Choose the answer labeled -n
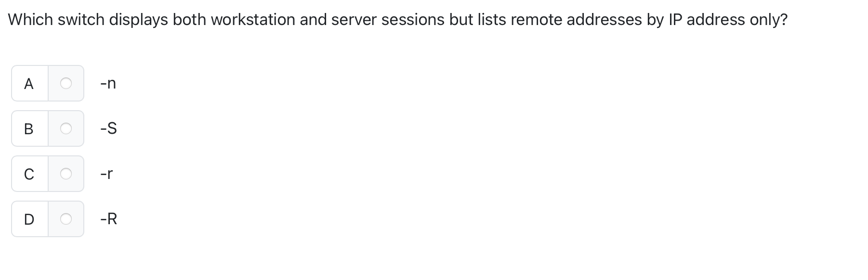This screenshot has width=868, height=280. (x=107, y=83)
